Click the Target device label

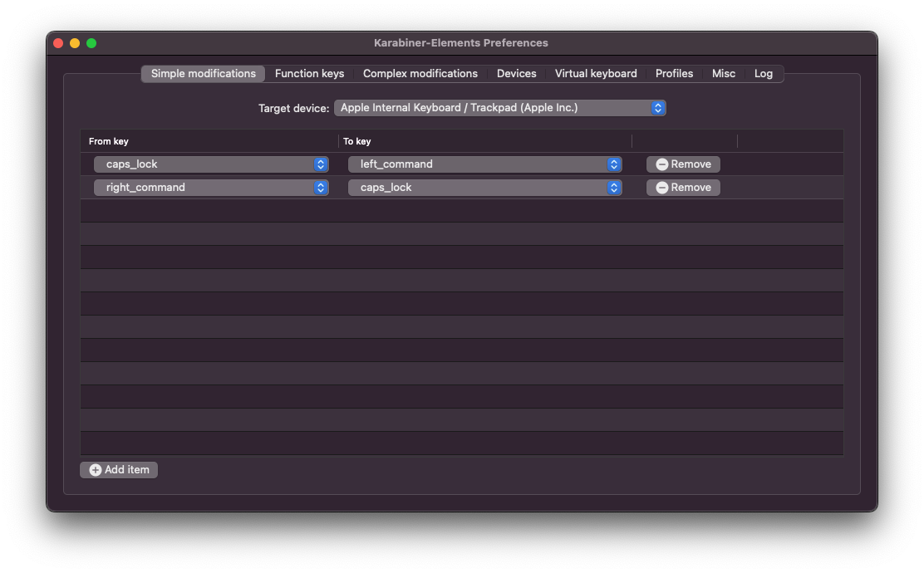(293, 108)
